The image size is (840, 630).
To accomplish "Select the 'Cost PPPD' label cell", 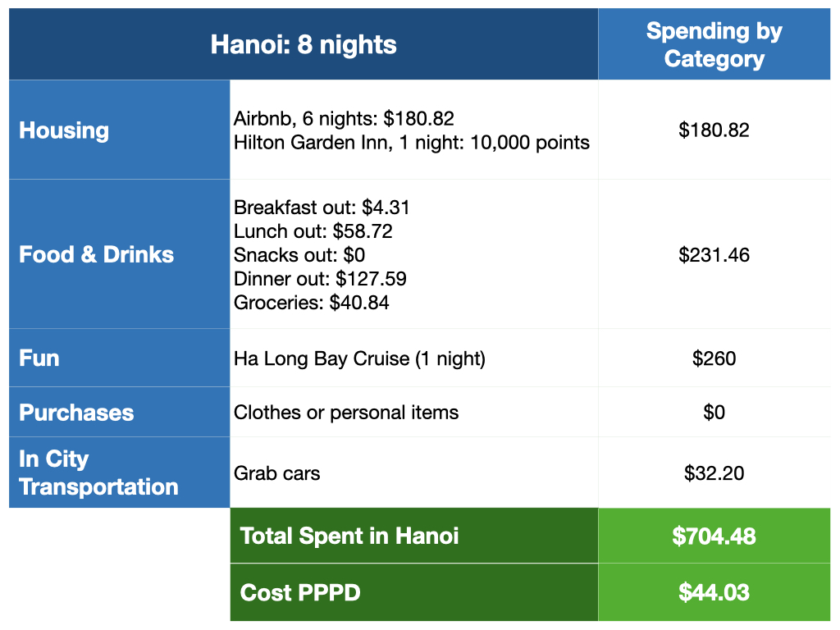I will click(300, 592).
